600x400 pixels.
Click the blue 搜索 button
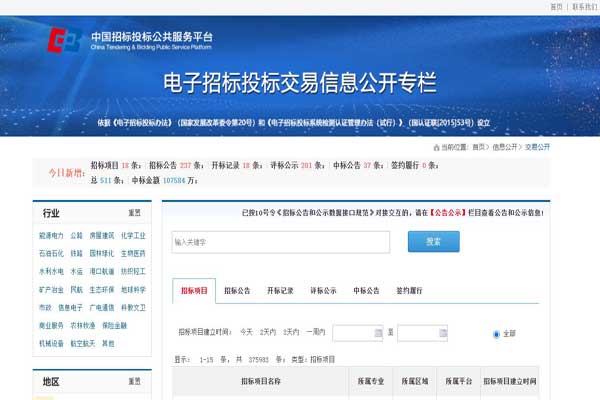(x=434, y=242)
